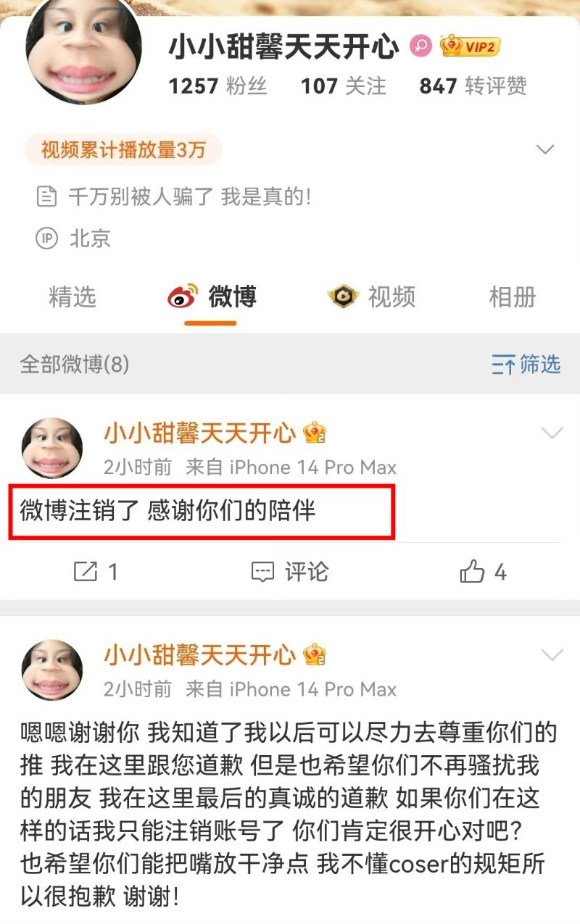580x924 pixels.
Task: Switch to the 精选 tab
Action: click(72, 296)
